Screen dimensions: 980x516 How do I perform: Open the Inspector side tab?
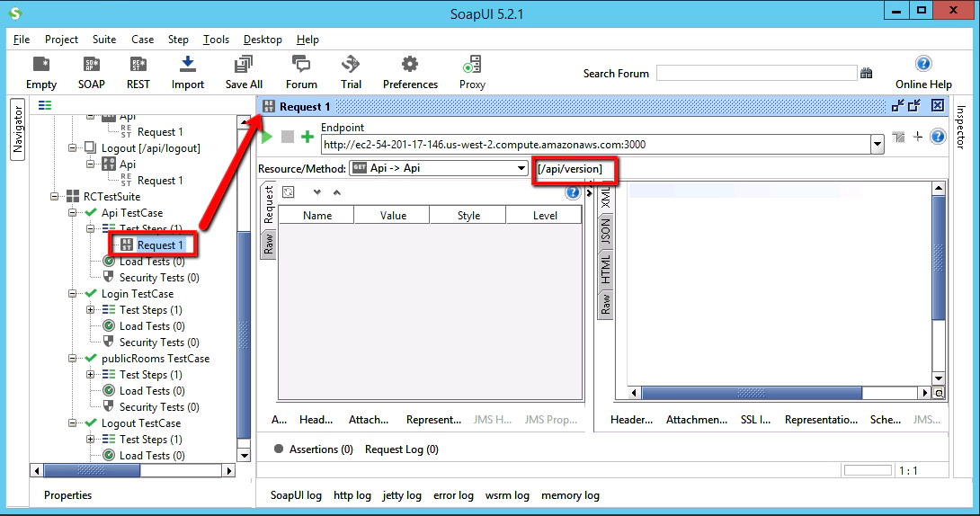[960, 128]
